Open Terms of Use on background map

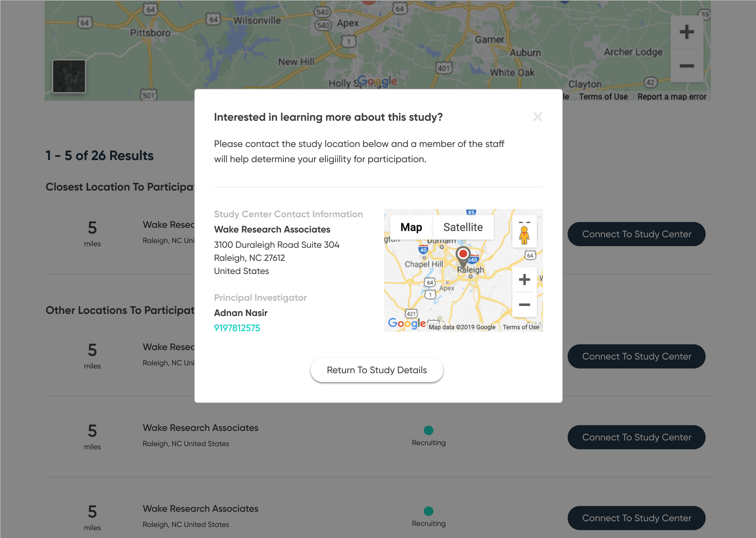tap(603, 97)
